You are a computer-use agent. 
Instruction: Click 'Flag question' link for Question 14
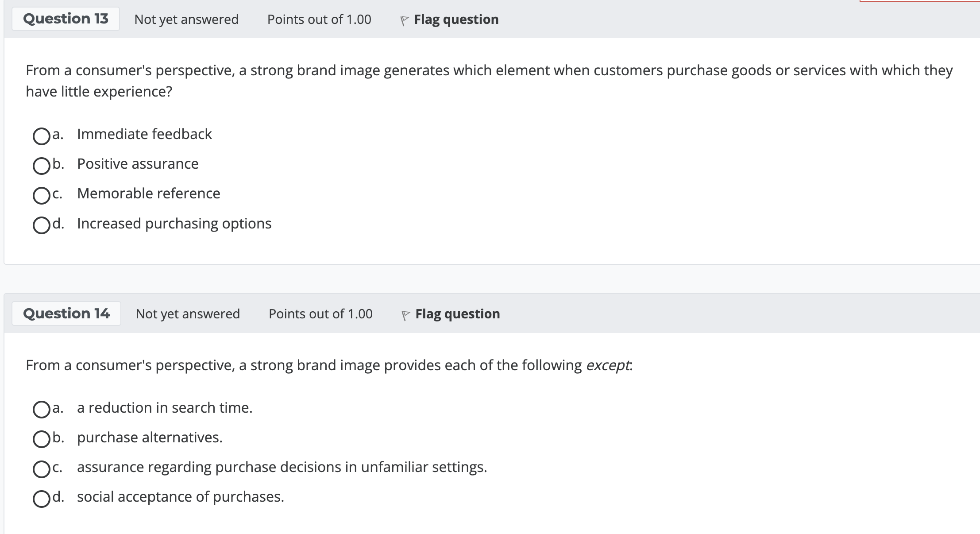point(457,314)
